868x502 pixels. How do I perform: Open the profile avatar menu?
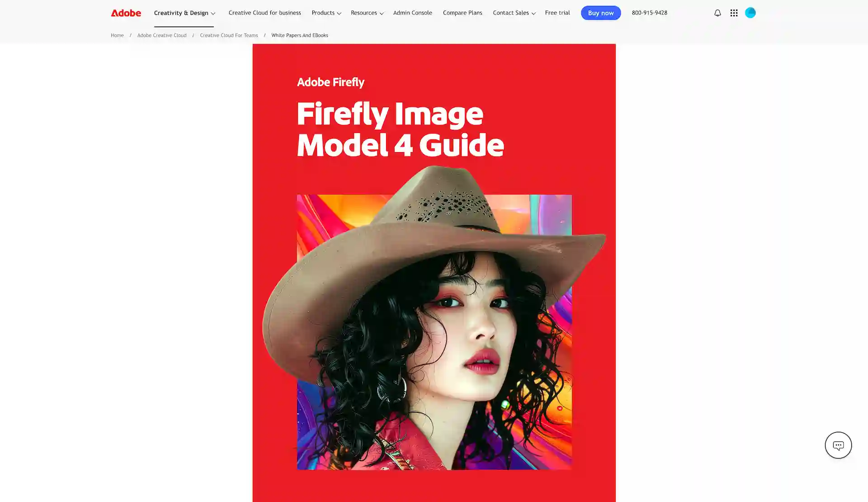click(x=750, y=13)
